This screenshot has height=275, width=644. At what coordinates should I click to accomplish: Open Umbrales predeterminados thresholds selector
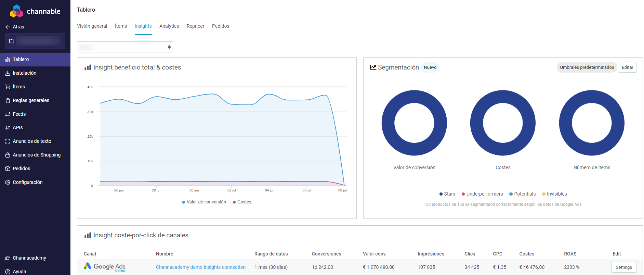coord(587,67)
